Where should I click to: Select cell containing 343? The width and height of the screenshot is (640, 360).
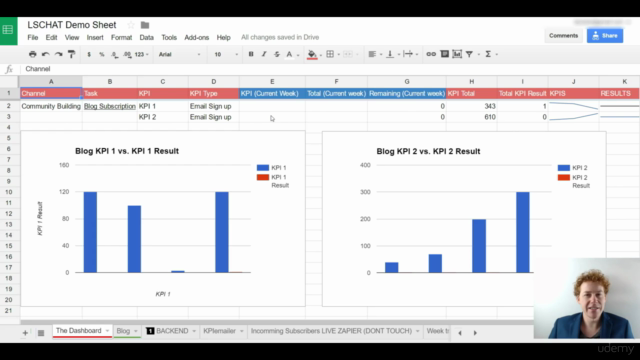pyautogui.click(x=471, y=106)
